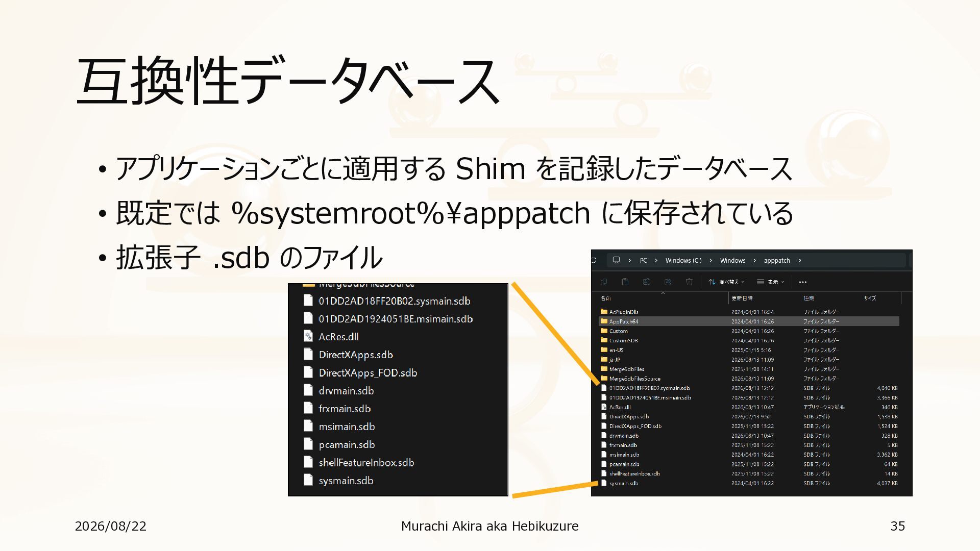The width and height of the screenshot is (980, 551).
Task: Click pcamain.sdb name in the enlarged list
Action: 347,444
